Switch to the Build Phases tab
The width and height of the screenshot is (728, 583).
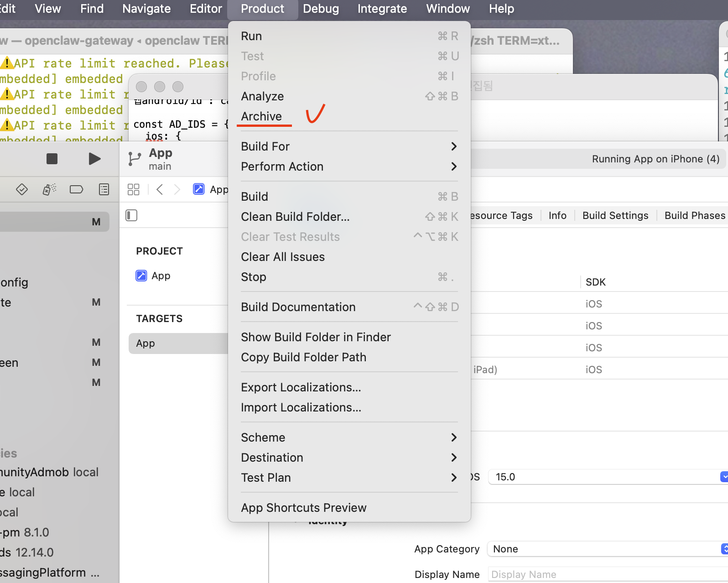tap(694, 215)
